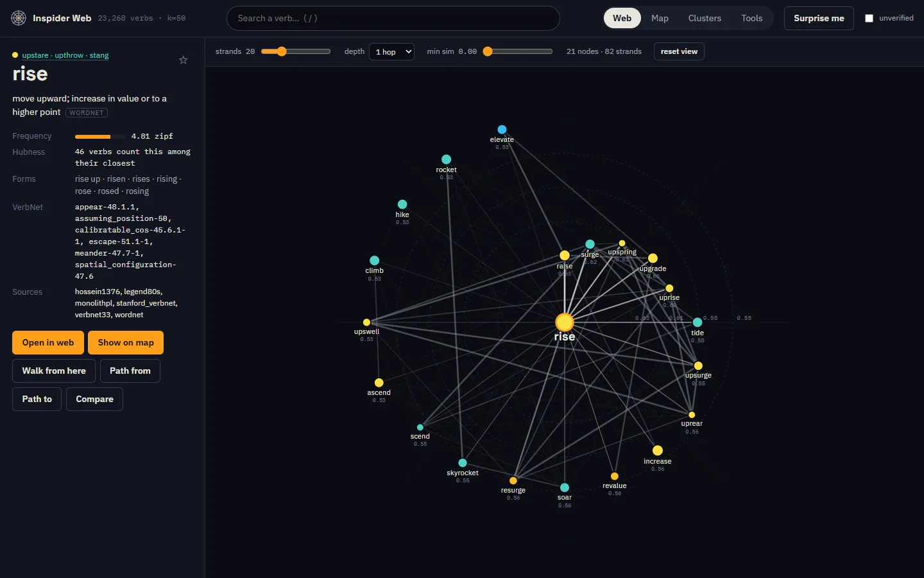Open the 'stang' related verb link
The image size is (924, 578).
99,55
